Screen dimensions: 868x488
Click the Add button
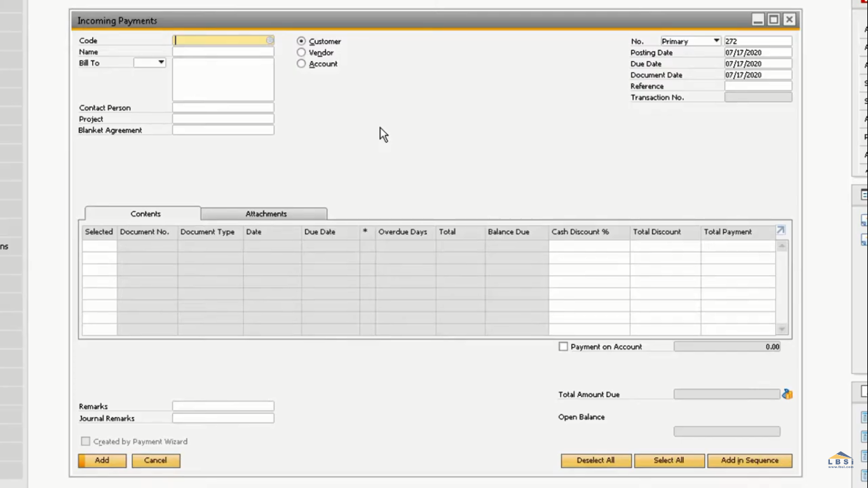102,460
